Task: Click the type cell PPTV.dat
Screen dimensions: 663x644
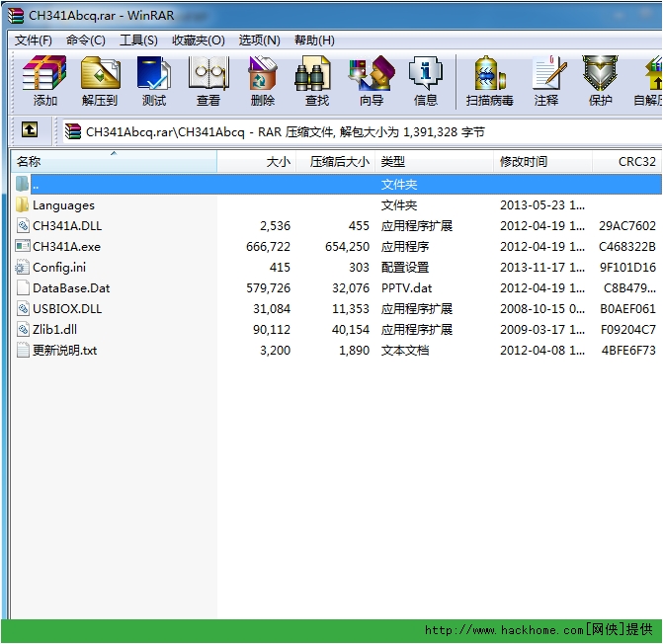Action: coord(406,287)
